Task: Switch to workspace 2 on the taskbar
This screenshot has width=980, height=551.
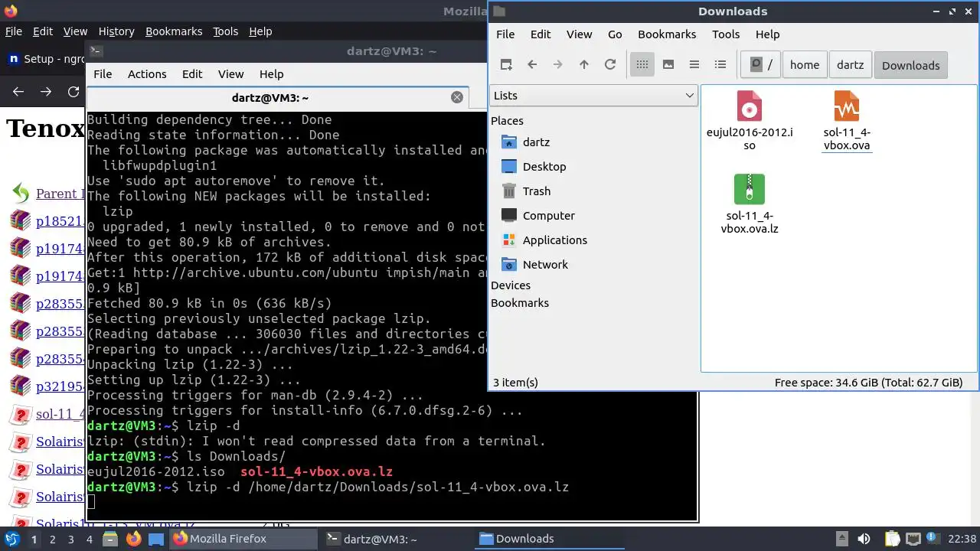Action: [52, 540]
